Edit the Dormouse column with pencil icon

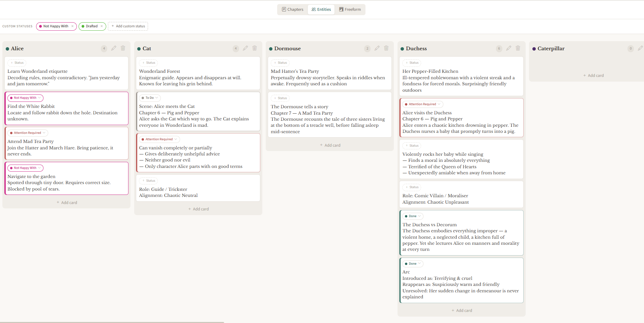[377, 48]
